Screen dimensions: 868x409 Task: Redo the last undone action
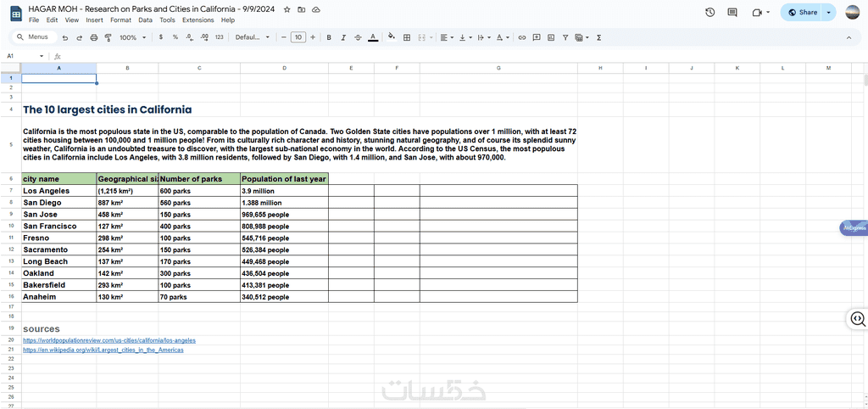click(x=79, y=37)
